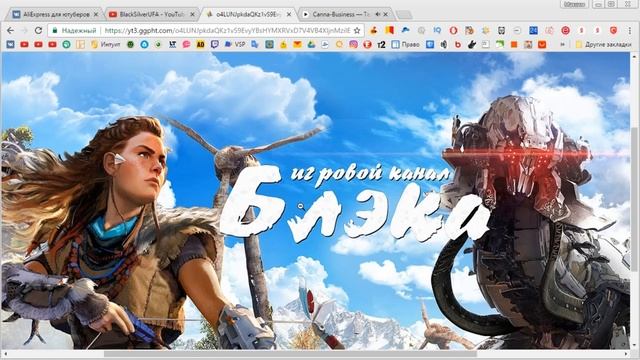
Task: Click the red shield extension icon
Action: coord(613,31)
